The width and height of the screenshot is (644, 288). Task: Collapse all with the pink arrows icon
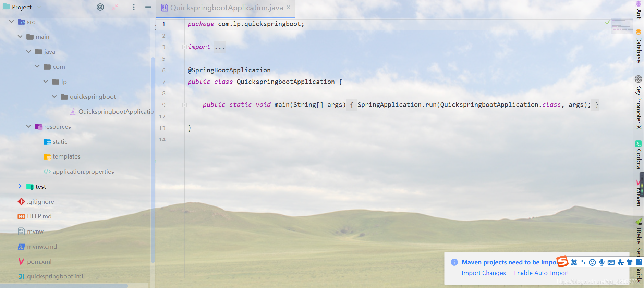(115, 7)
